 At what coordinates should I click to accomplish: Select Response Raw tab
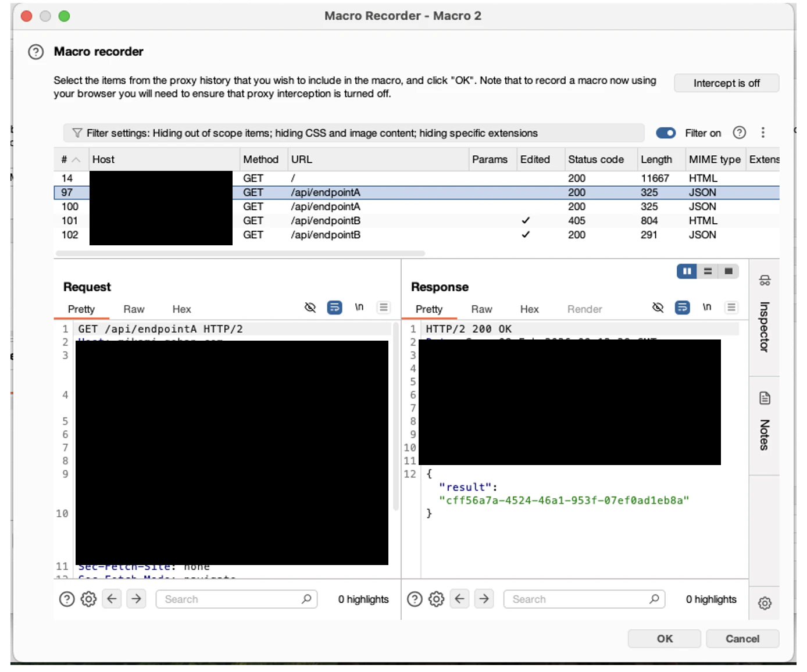[481, 309]
